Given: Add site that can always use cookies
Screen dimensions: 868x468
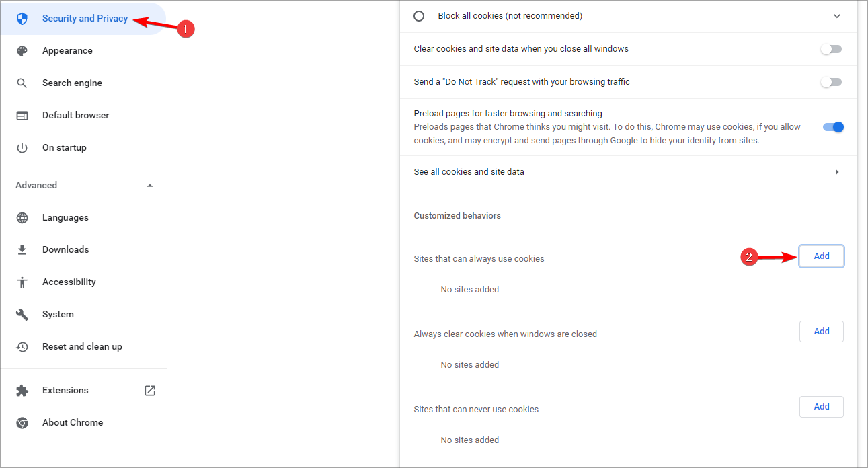Looking at the screenshot, I should [x=822, y=256].
